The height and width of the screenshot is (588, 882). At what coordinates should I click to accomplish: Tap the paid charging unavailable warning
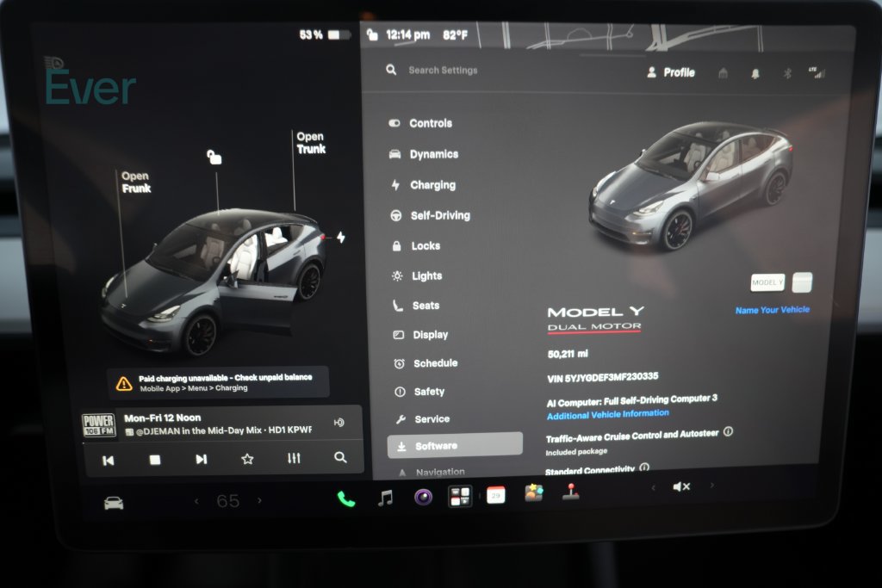pyautogui.click(x=218, y=382)
